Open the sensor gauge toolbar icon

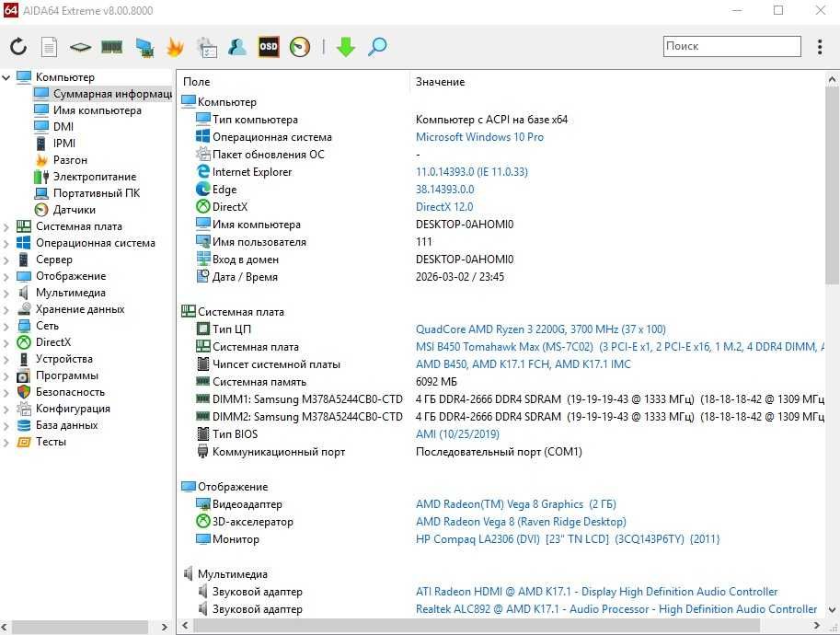(x=300, y=47)
